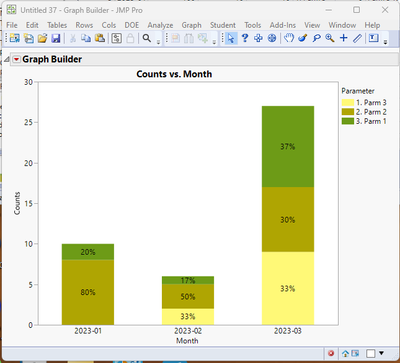Activate the magnifier zoom tool
Screen dimensions: 400x363
(x=330, y=38)
